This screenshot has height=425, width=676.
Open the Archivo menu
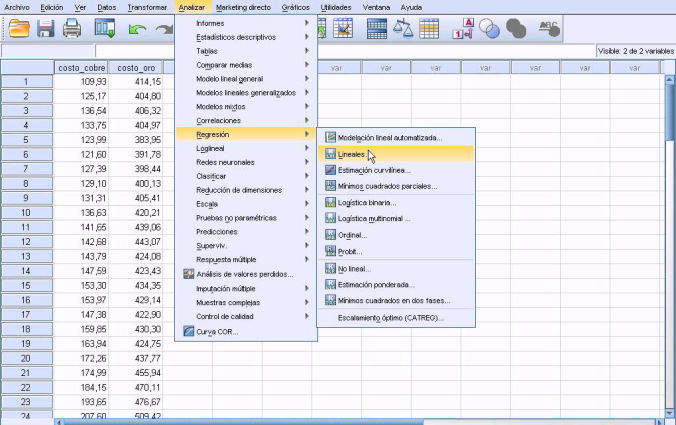click(x=17, y=7)
